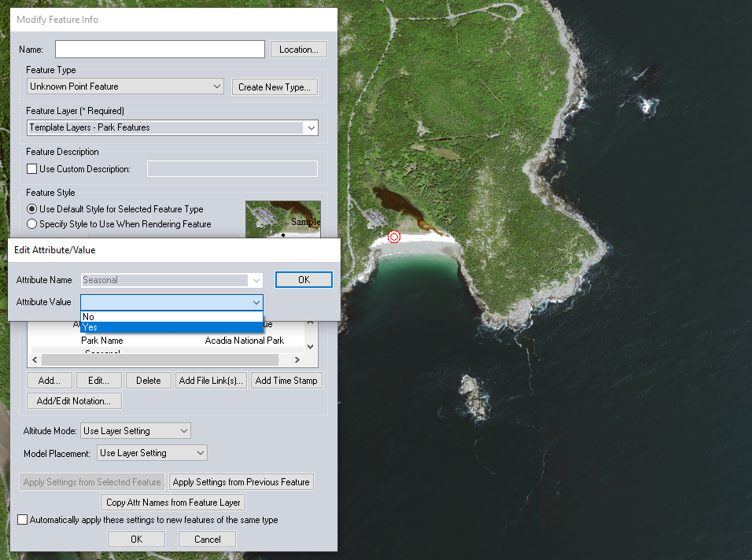Click the red circle point marker on map
The height and width of the screenshot is (560, 752).
(394, 237)
